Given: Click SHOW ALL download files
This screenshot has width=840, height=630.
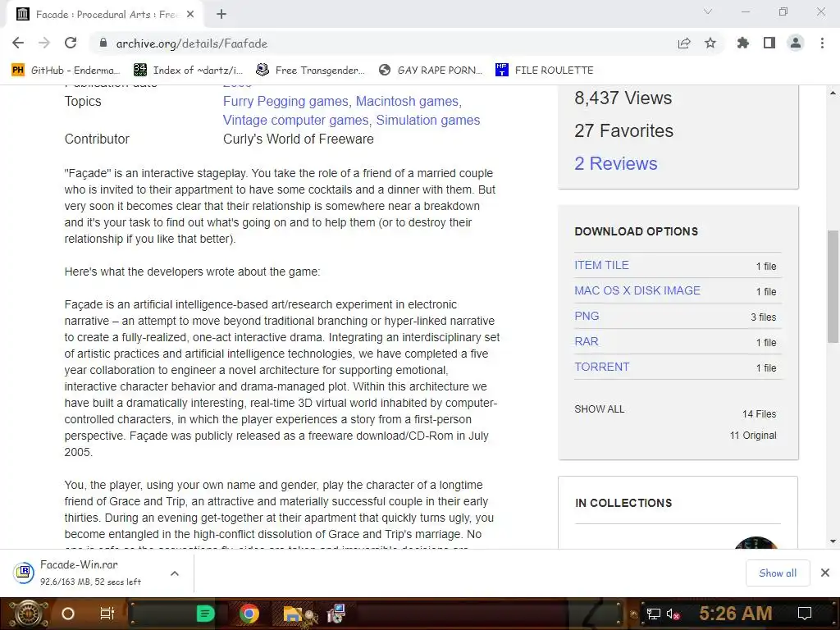Looking at the screenshot, I should click(x=600, y=409).
